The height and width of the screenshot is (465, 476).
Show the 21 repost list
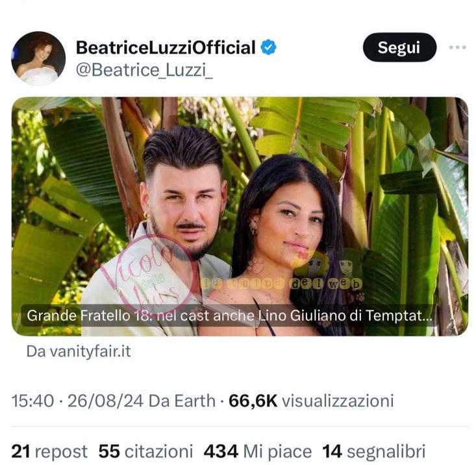coord(49,451)
